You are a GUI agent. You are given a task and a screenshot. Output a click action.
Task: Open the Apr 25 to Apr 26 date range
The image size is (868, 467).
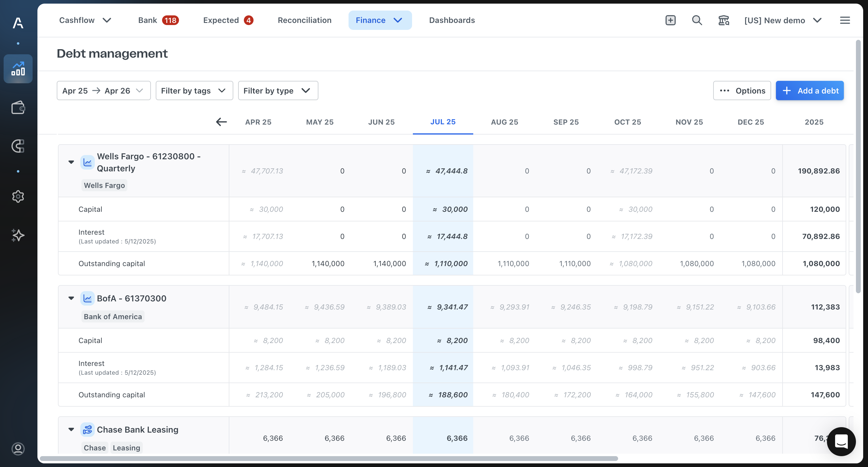[x=104, y=91]
